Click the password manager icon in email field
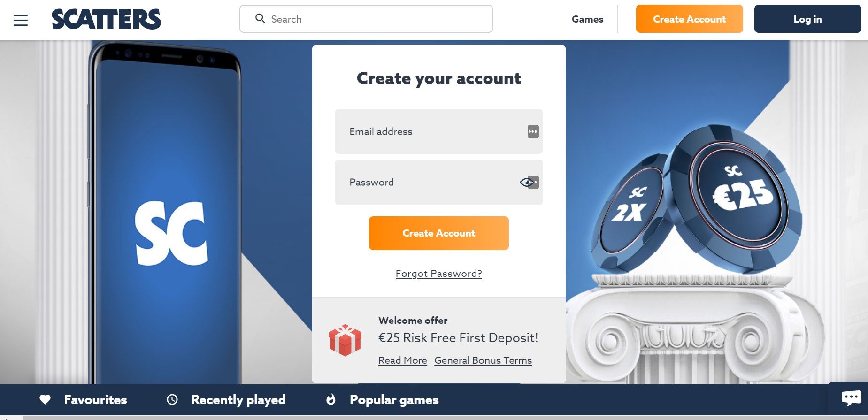Viewport: 868px width, 420px height. coord(533,131)
